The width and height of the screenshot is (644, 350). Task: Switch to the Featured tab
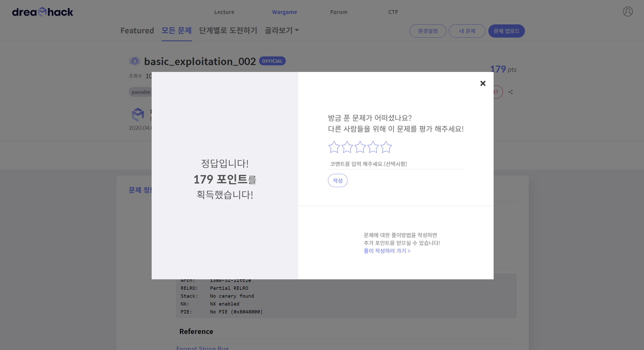point(137,31)
